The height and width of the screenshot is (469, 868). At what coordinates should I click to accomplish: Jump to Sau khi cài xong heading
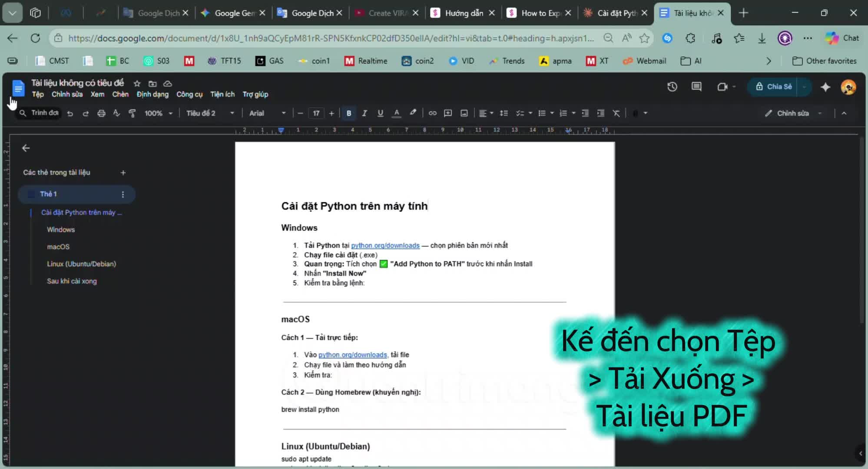[x=72, y=281]
